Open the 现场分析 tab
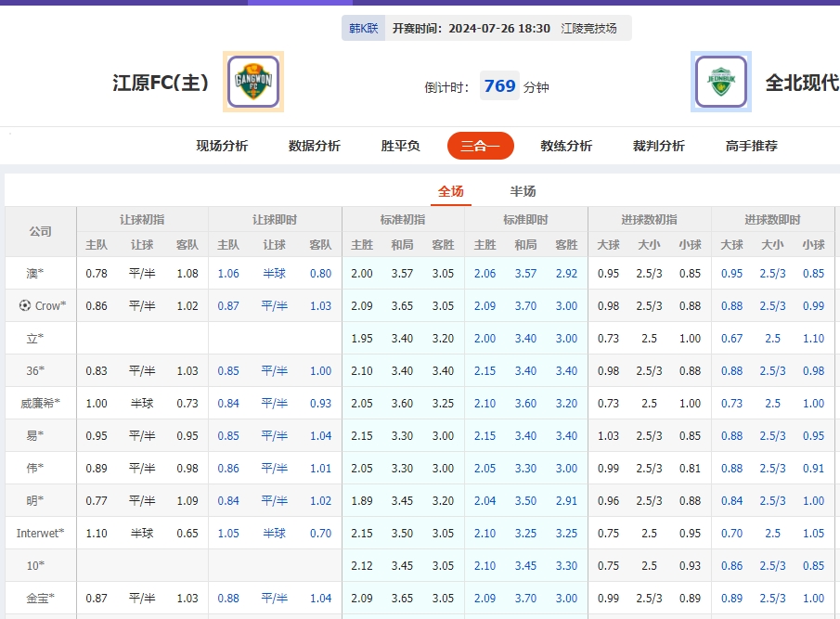Image resolution: width=840 pixels, height=619 pixels. 222,146
